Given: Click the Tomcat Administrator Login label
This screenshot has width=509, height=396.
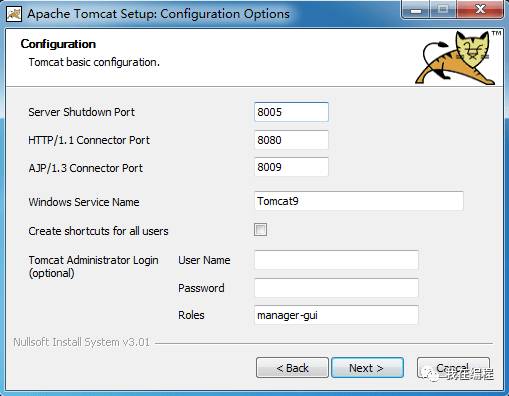Looking at the screenshot, I should click(93, 266).
